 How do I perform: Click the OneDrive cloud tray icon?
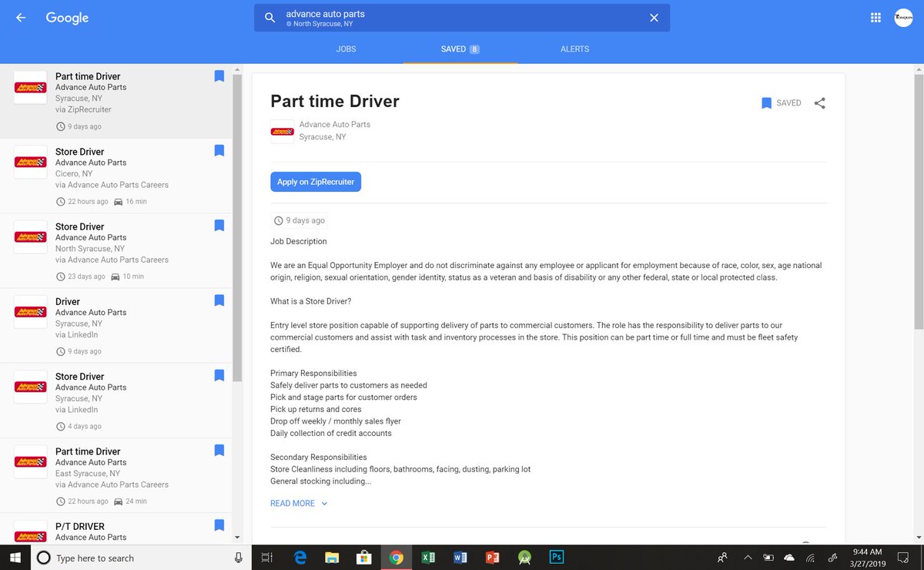click(x=789, y=558)
